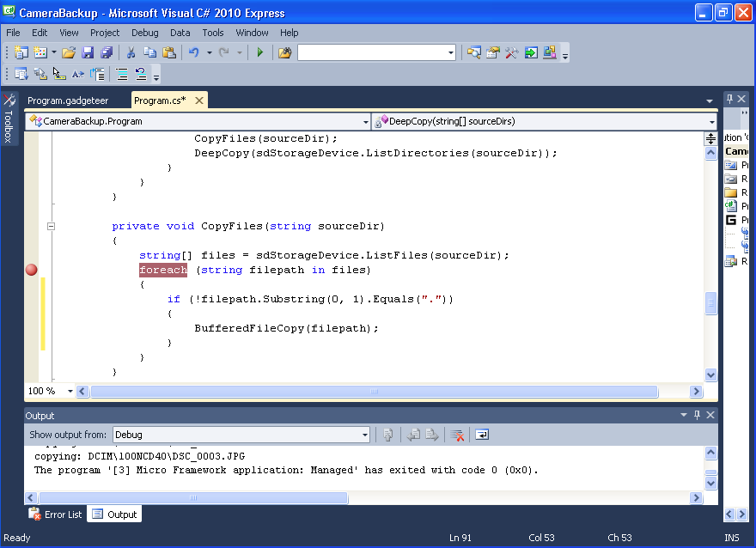Select the Output tab at the bottom

point(114,515)
